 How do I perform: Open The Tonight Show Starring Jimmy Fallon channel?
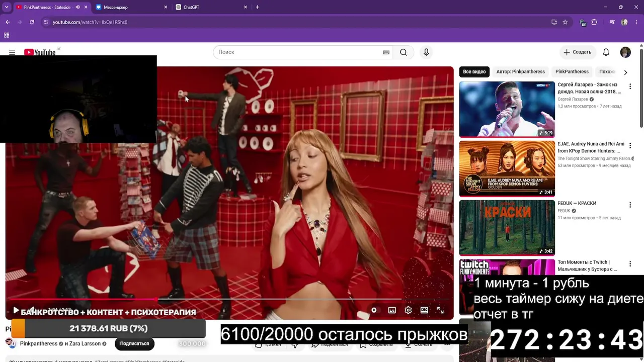tap(594, 158)
